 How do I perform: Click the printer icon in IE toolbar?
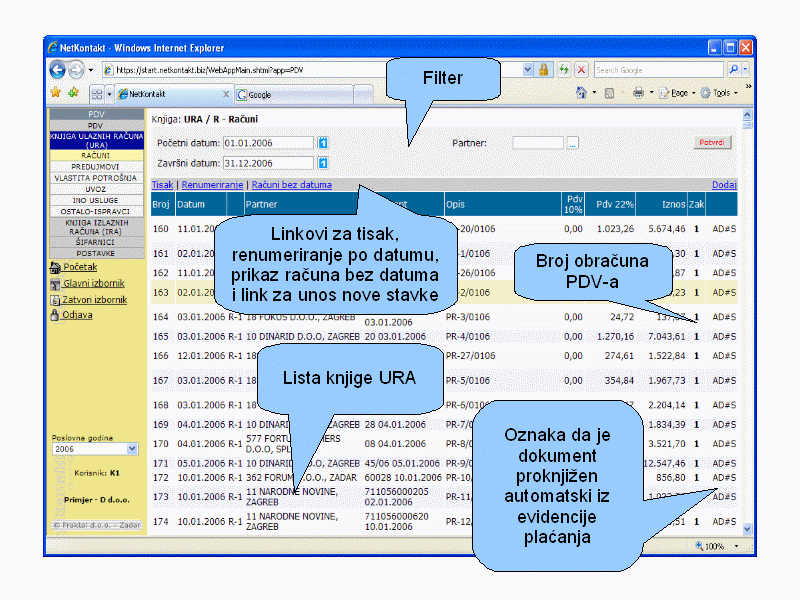click(x=638, y=93)
